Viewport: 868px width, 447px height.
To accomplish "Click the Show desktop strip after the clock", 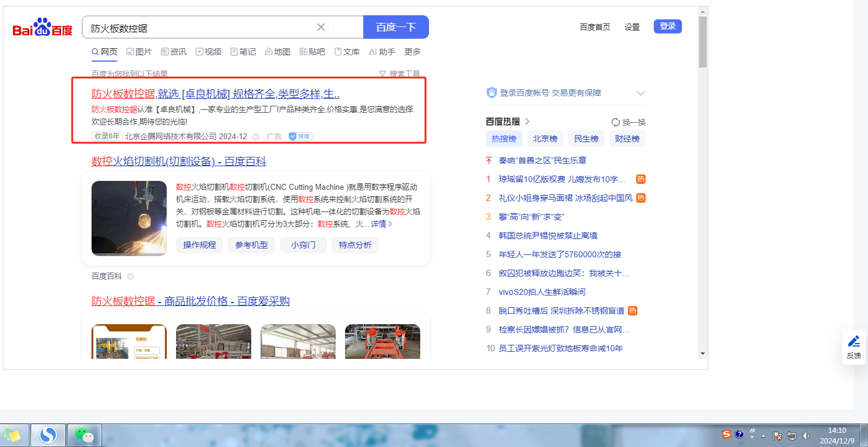I will tap(864, 435).
